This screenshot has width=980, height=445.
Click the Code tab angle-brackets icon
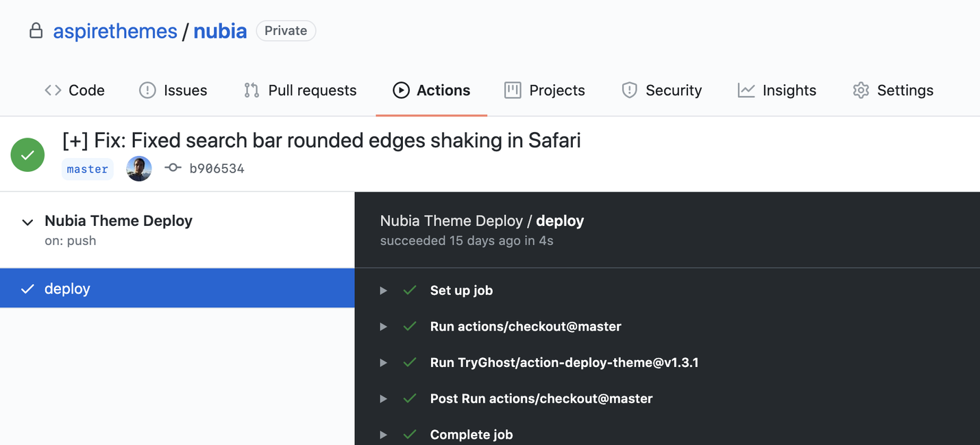pyautogui.click(x=53, y=90)
